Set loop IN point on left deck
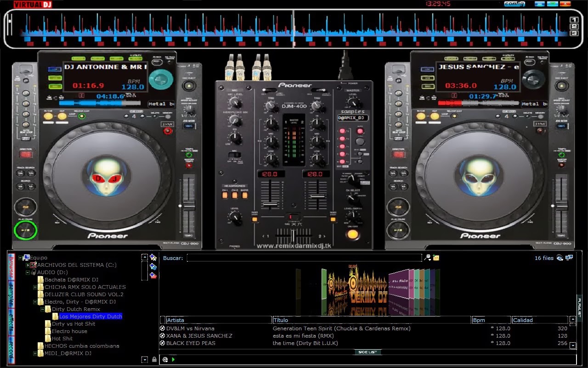This screenshot has height=368, width=588. click(48, 116)
